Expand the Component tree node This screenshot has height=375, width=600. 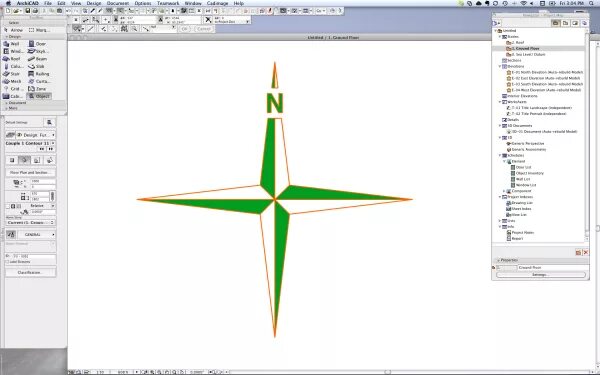(x=504, y=191)
